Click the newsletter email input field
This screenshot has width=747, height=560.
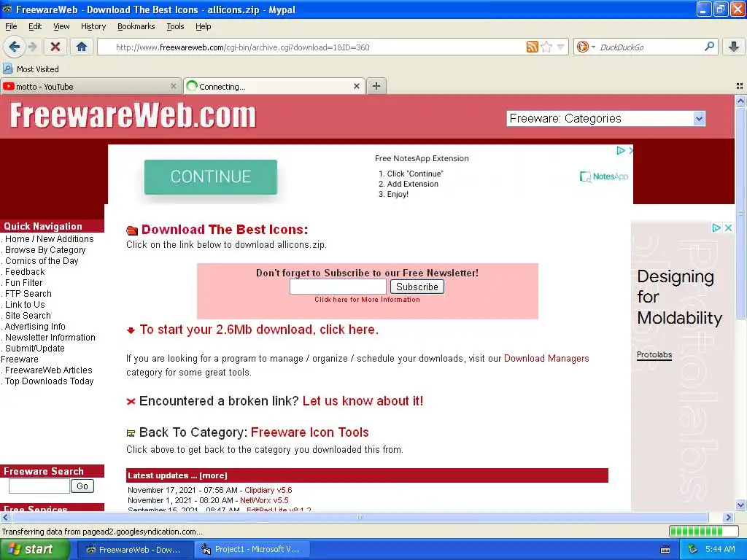338,287
